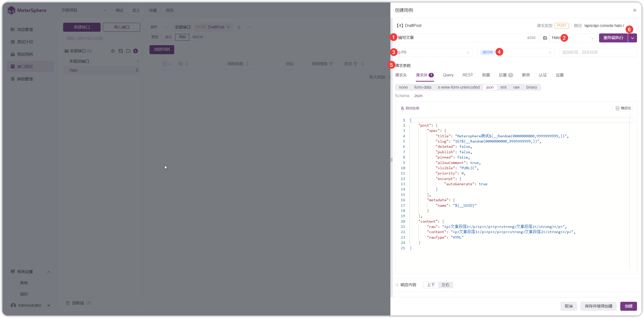This screenshot has height=318, width=644.
Task: Click the 格式化 format button
Action: point(623,108)
